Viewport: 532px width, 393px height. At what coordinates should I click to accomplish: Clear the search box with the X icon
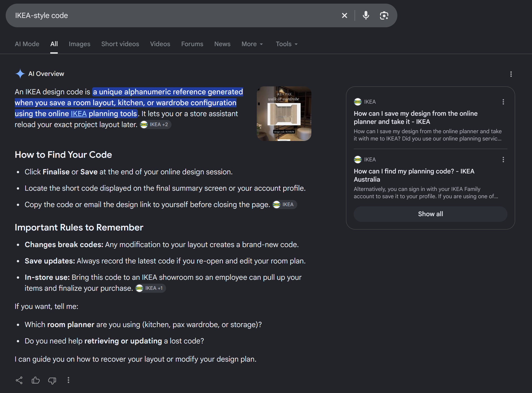[344, 15]
